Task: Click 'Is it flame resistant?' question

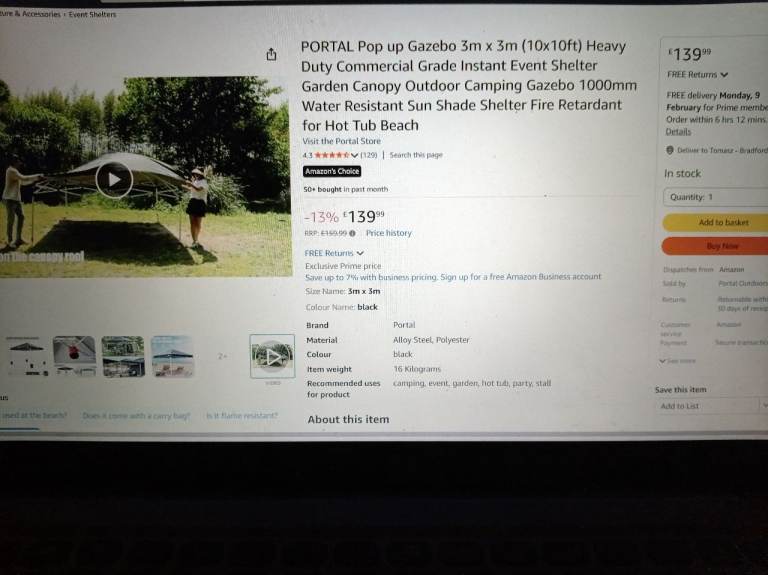Action: coord(242,415)
